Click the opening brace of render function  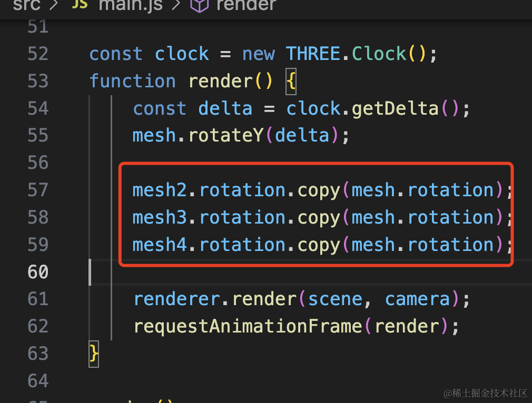coord(291,82)
